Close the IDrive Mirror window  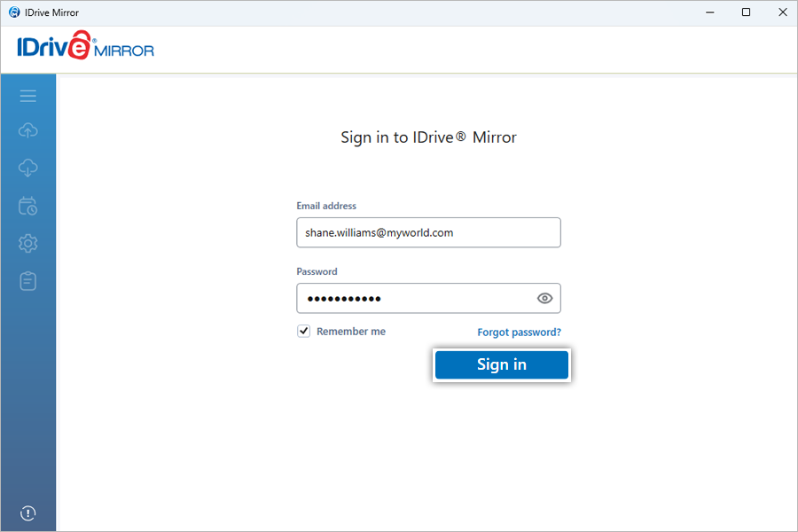(x=783, y=12)
